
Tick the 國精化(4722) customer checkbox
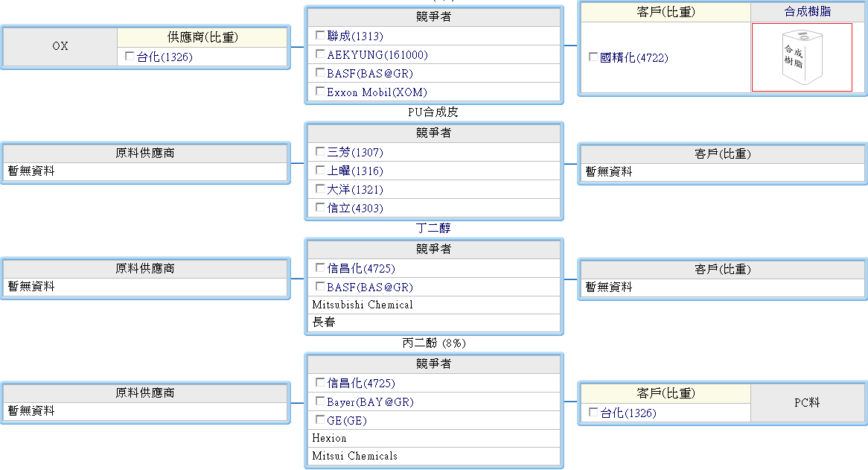(x=593, y=57)
